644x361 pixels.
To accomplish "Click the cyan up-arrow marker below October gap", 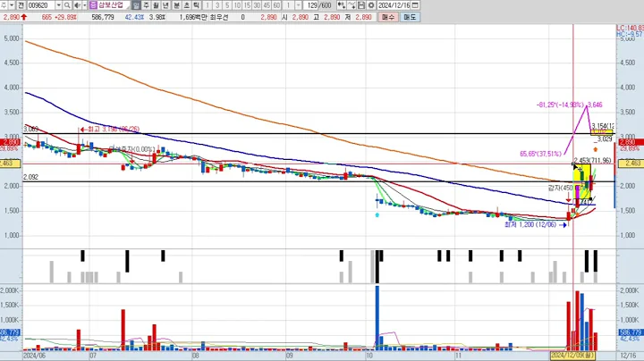I will point(377,214).
